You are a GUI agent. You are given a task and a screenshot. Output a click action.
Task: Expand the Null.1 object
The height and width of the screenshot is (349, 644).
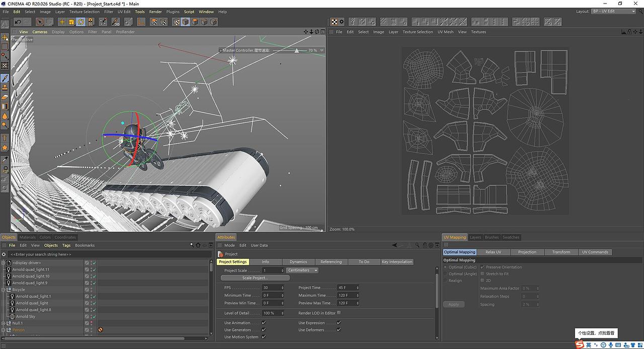click(4, 323)
